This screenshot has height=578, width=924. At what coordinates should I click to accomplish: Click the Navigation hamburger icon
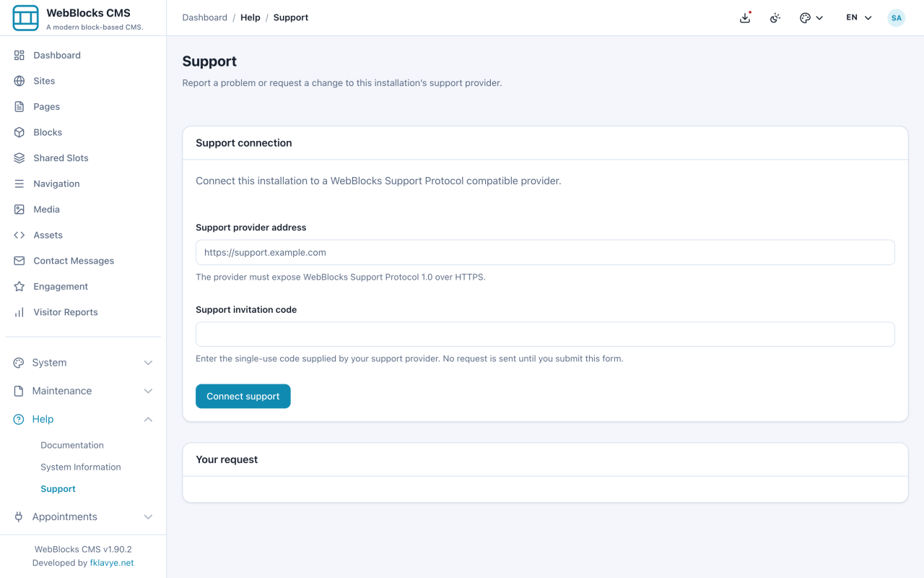(19, 184)
